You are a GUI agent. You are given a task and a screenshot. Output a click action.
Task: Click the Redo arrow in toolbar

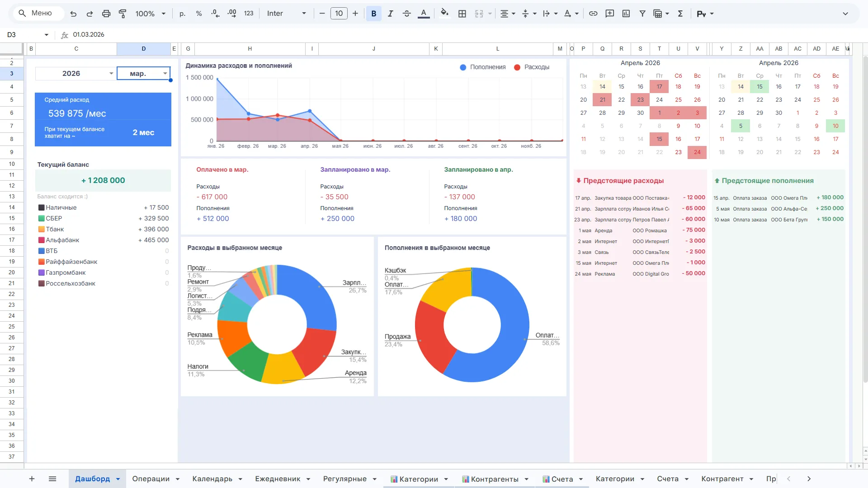click(x=90, y=14)
